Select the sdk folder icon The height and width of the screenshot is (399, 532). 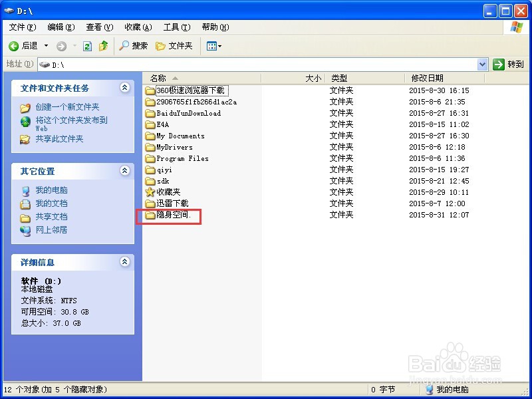150,181
